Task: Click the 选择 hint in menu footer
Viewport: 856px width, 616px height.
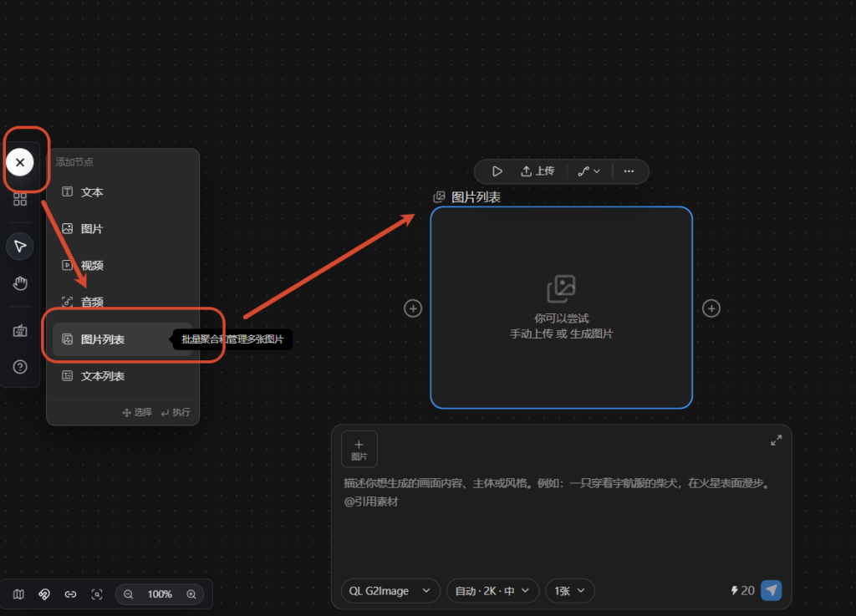Action: tap(137, 412)
